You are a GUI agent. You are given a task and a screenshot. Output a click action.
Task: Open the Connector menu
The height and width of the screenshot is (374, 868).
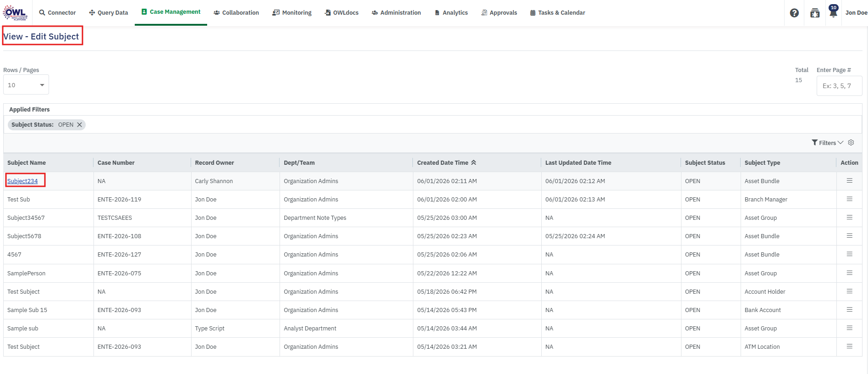[57, 13]
